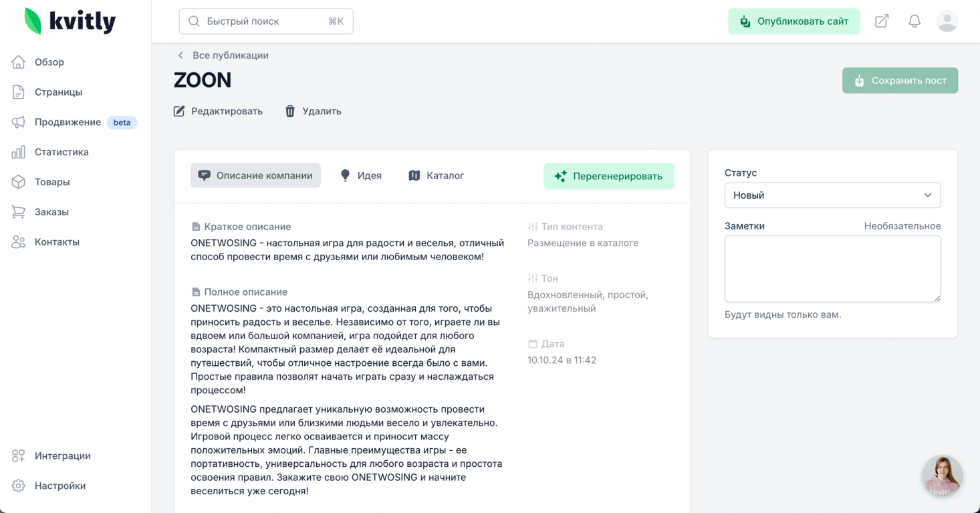The height and width of the screenshot is (513, 980).
Task: Open Страницы in the sidebar
Action: pos(58,92)
